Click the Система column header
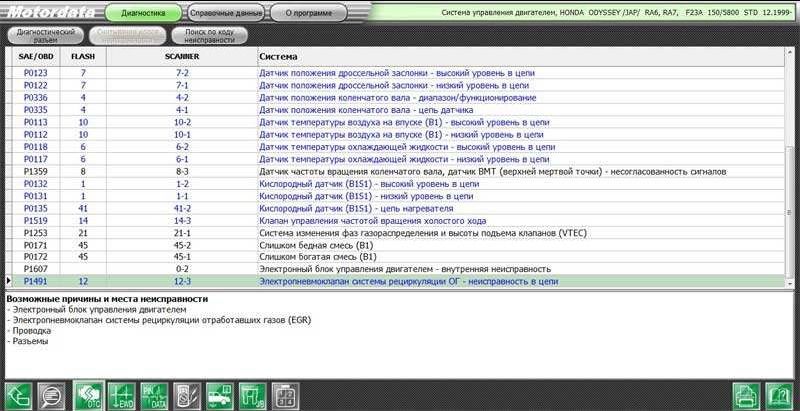Viewport: 800px width, 411px height. click(520, 57)
